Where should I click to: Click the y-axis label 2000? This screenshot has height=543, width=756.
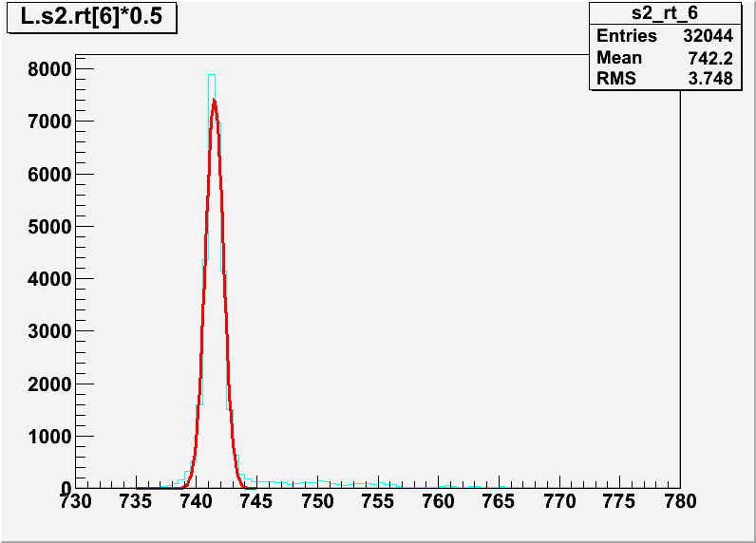pos(49,384)
